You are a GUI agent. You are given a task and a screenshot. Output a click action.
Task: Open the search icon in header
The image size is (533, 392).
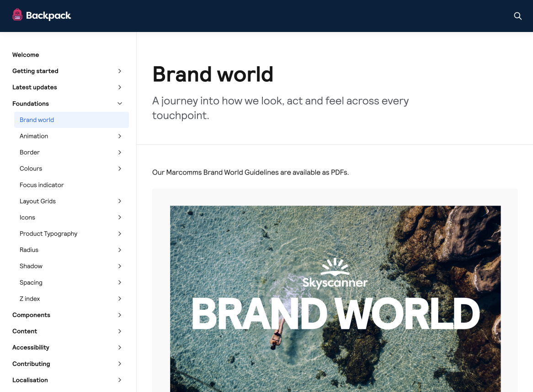pos(517,16)
